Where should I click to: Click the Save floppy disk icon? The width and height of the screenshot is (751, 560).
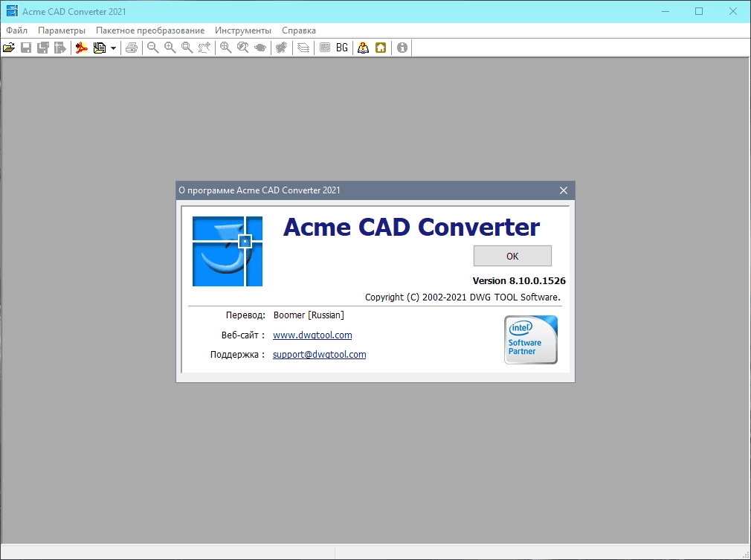tap(26, 48)
